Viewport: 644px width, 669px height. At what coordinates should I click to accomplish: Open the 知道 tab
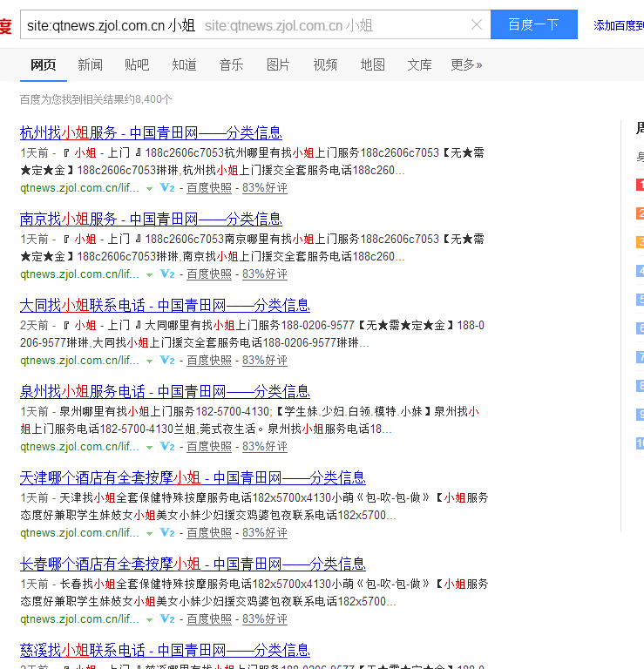pyautogui.click(x=185, y=64)
